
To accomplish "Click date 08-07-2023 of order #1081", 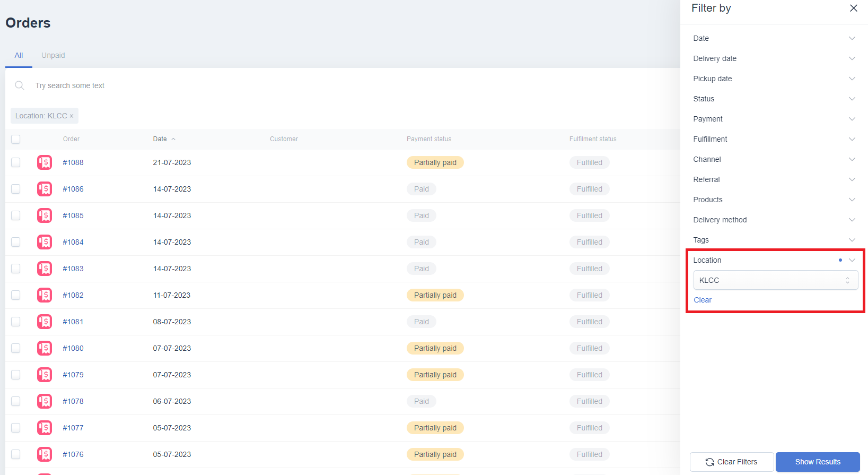I will click(x=172, y=322).
